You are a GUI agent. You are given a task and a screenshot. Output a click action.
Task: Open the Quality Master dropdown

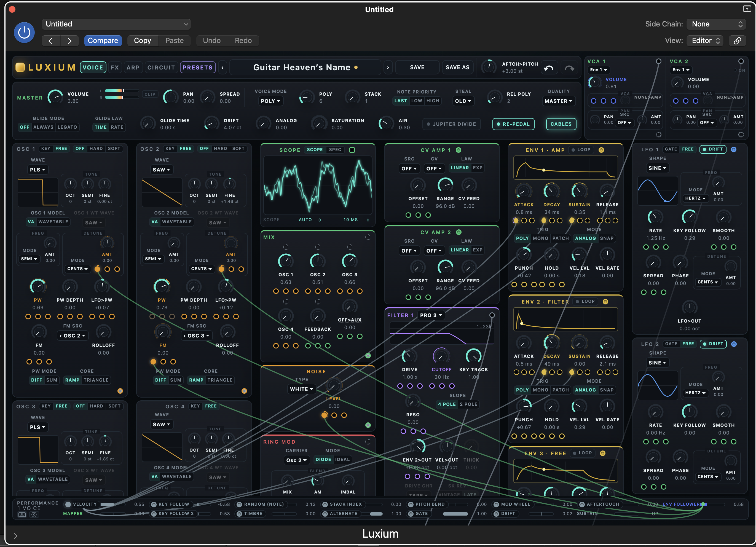(x=558, y=101)
